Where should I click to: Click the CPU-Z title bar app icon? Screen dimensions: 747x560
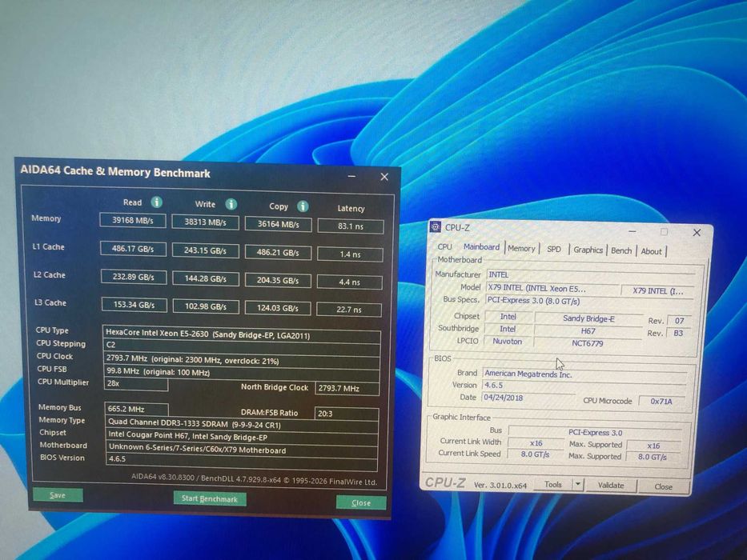435,226
